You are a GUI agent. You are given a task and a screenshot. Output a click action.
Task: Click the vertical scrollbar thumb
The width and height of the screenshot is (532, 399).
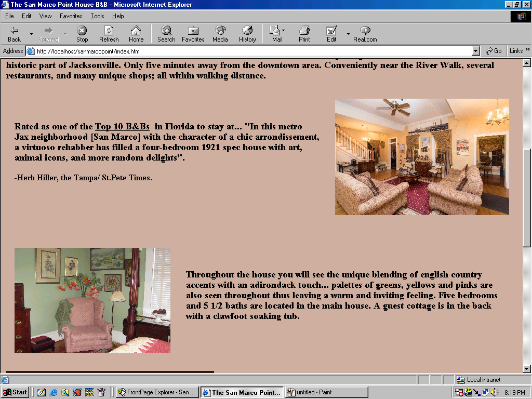527,198
